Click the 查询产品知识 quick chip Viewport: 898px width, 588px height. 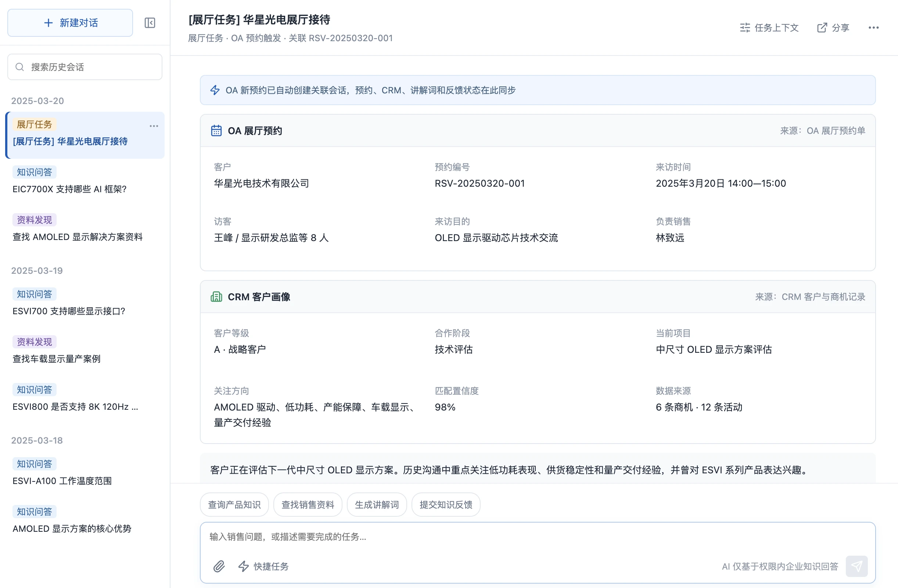[x=234, y=505]
